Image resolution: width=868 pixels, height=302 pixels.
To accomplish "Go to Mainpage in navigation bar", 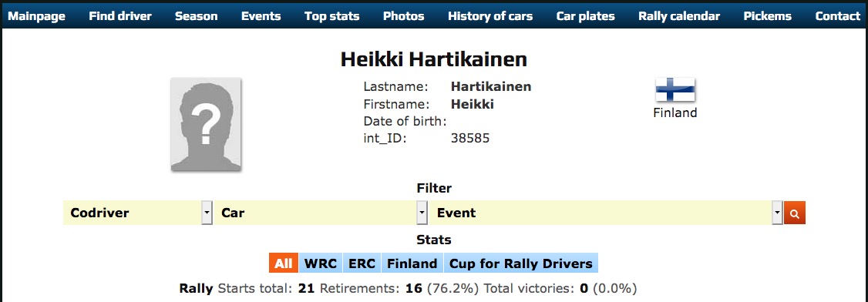I will tap(36, 16).
